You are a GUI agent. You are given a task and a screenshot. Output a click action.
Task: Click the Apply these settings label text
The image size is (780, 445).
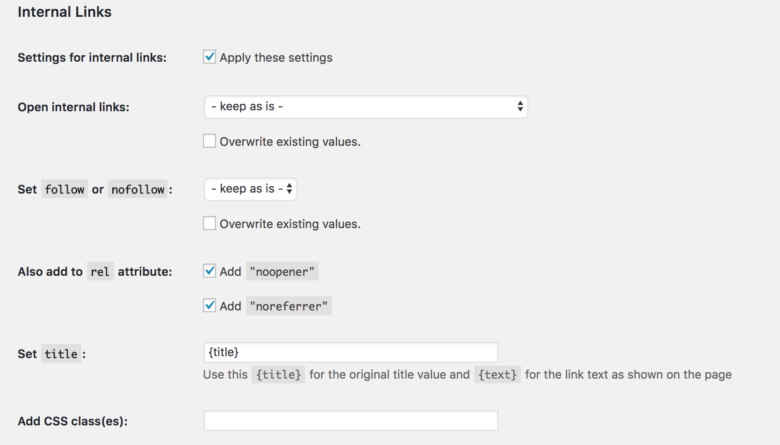(276, 58)
